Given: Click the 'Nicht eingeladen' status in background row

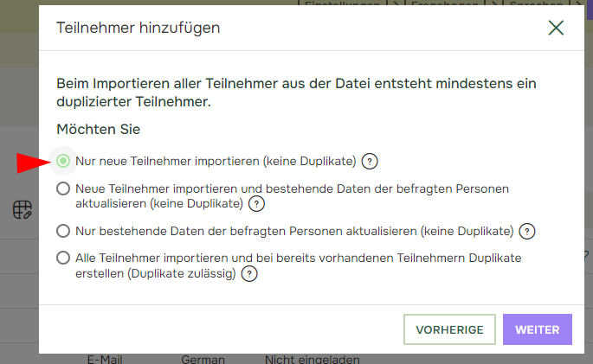Looking at the screenshot, I should coord(312,360).
